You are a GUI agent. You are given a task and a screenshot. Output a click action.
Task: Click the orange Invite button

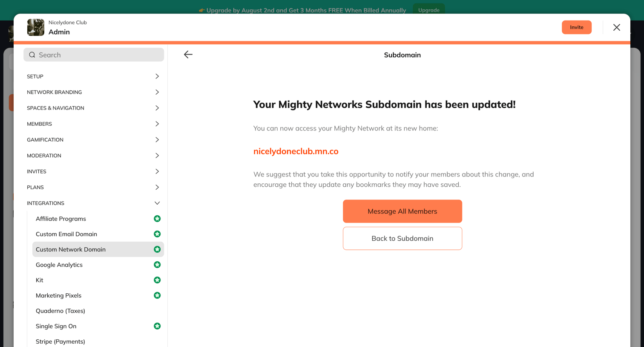(x=577, y=27)
